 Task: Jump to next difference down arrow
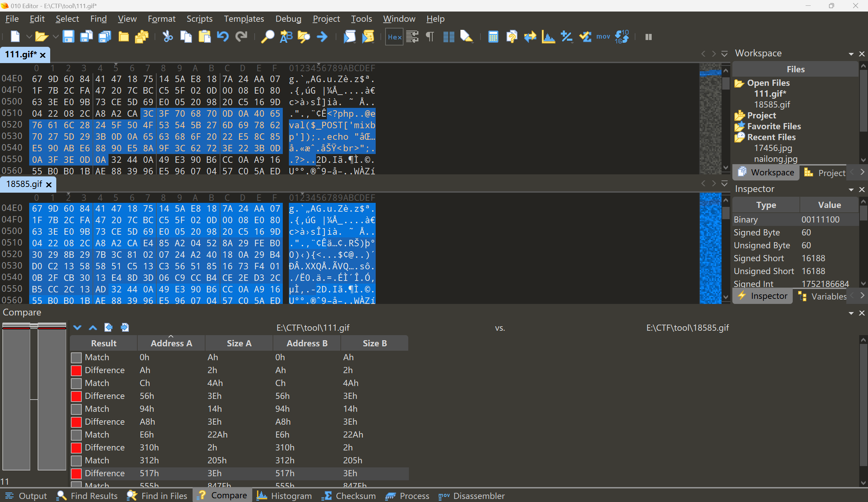tap(77, 327)
